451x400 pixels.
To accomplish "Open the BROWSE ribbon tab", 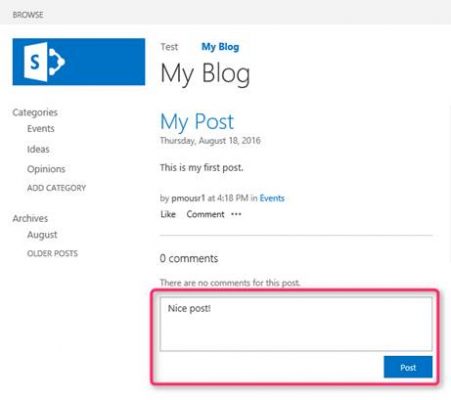I will click(28, 15).
